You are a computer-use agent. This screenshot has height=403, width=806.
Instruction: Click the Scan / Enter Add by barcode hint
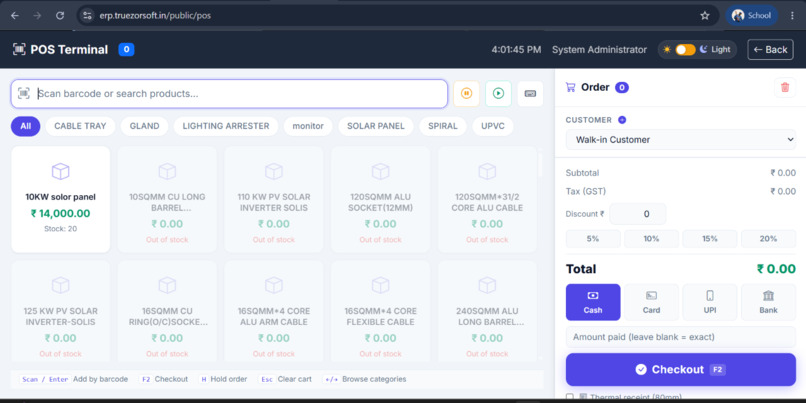pyautogui.click(x=74, y=379)
